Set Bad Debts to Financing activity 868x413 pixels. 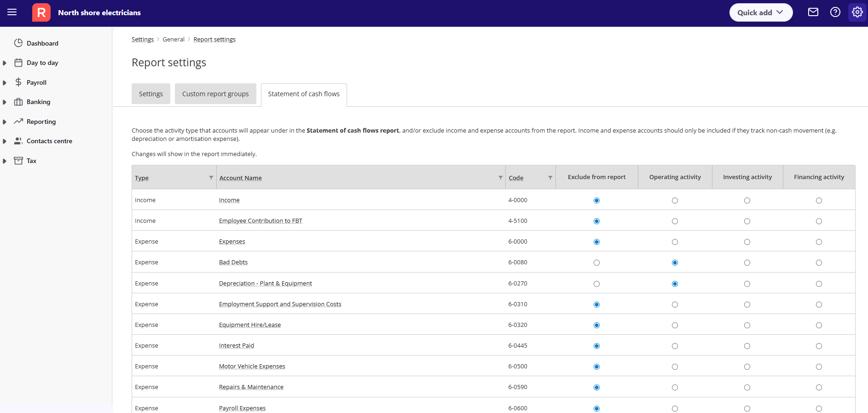819,262
